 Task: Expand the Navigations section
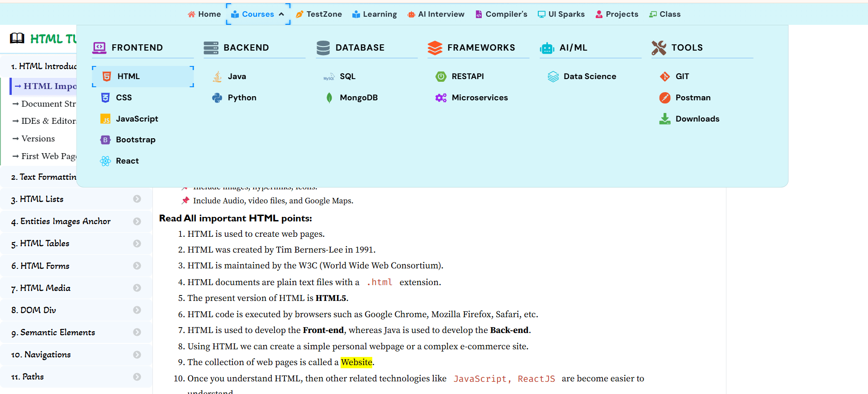[137, 355]
